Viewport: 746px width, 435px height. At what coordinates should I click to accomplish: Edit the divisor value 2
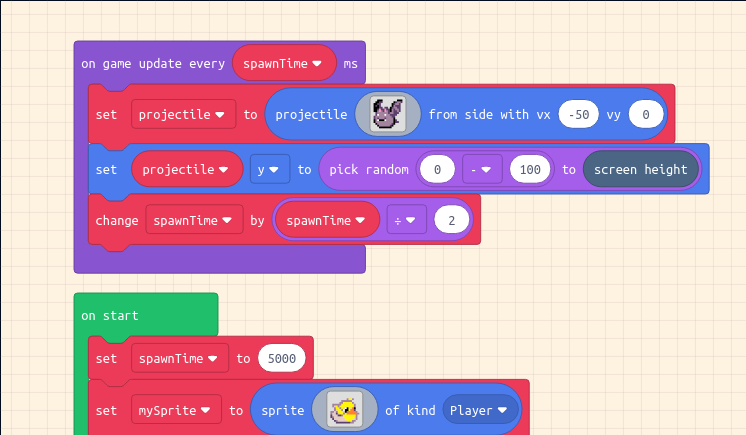(x=452, y=220)
